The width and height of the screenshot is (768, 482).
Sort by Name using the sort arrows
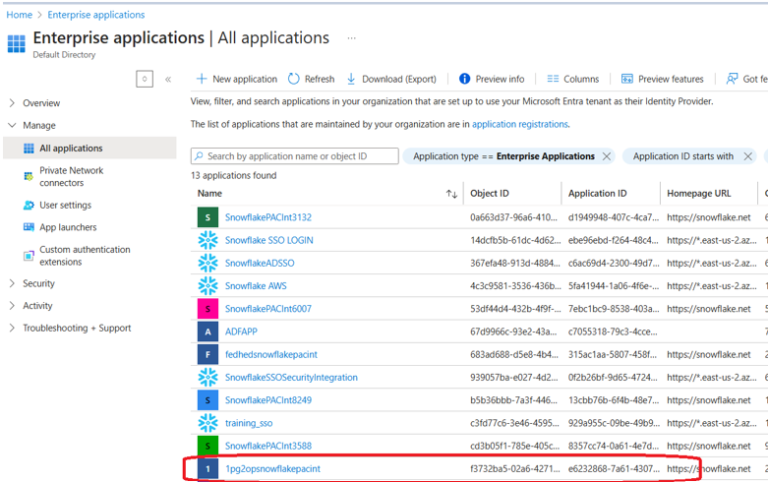452,194
